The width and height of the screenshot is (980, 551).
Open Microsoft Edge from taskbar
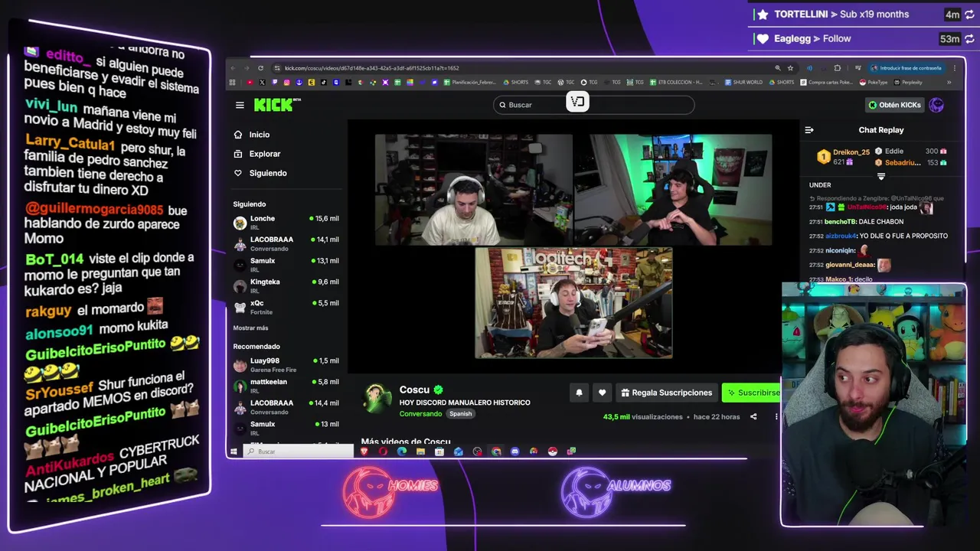pyautogui.click(x=402, y=452)
